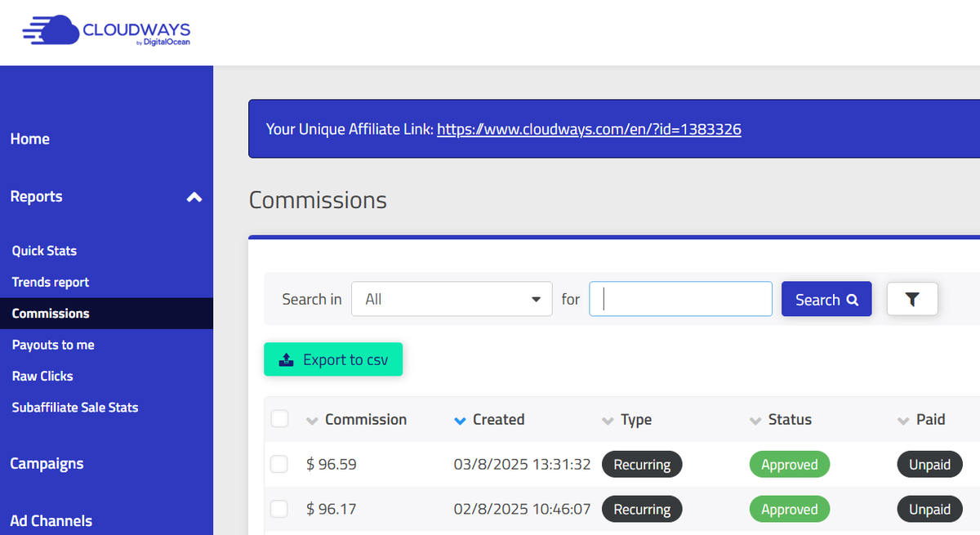Click Unpaid badge in the $ 96.17 row
980x535 pixels.
(930, 510)
